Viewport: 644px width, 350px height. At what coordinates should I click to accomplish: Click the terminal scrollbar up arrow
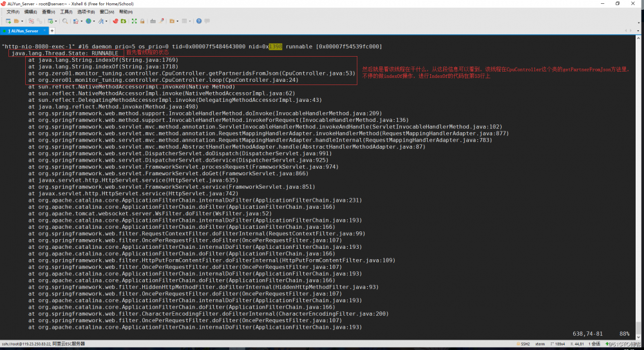tap(638, 38)
